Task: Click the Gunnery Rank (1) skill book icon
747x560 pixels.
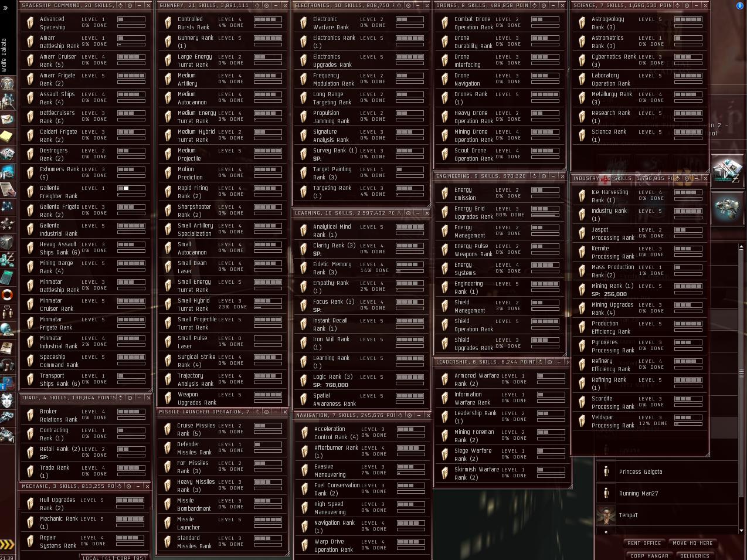Action: pyautogui.click(x=168, y=42)
